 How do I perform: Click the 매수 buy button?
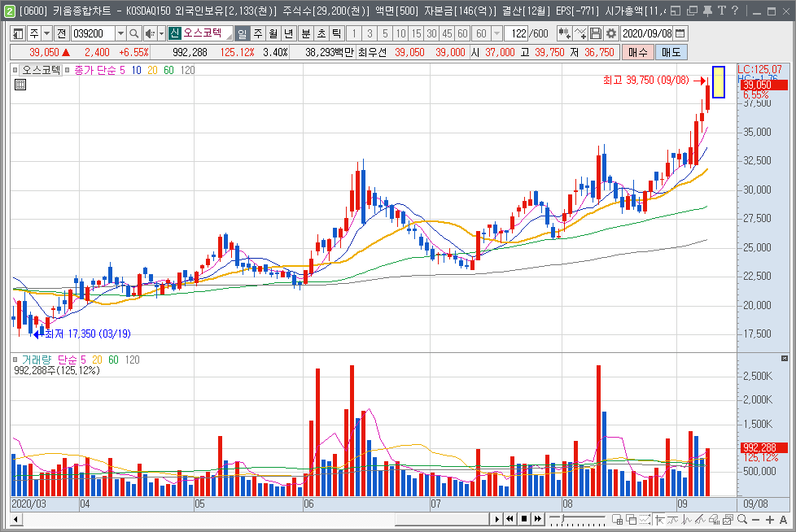point(638,52)
